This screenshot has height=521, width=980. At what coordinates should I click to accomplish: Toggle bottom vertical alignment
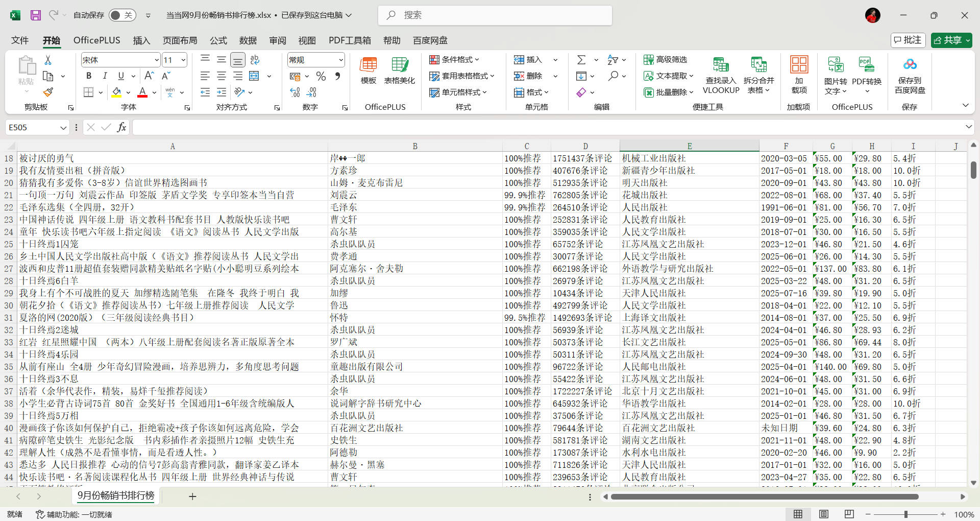238,60
